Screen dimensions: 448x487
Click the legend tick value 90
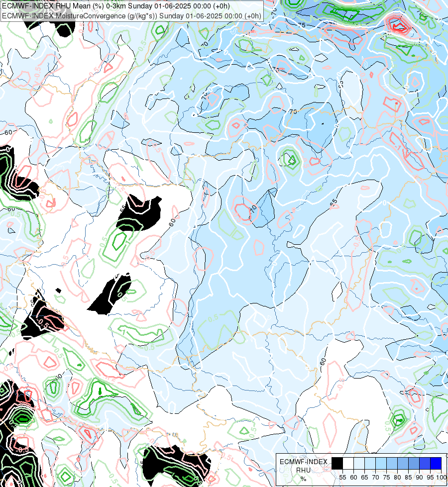[x=419, y=478]
